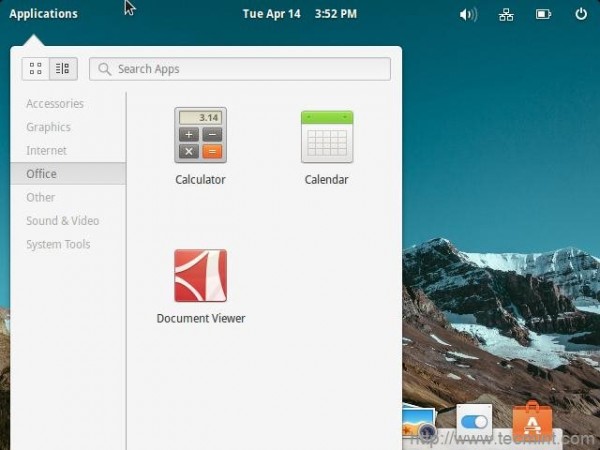600x450 pixels.
Task: Select the Sound & Video category
Action: click(x=68, y=221)
